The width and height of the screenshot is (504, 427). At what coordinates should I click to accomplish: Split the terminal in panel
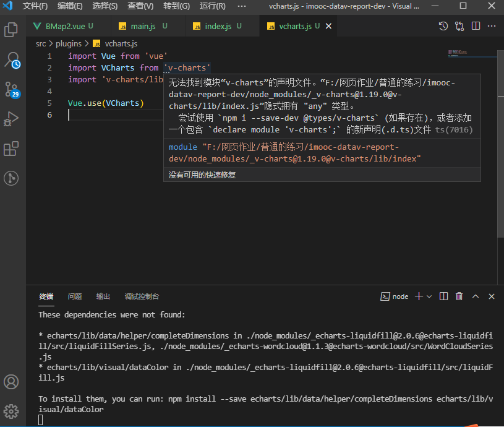(x=443, y=296)
